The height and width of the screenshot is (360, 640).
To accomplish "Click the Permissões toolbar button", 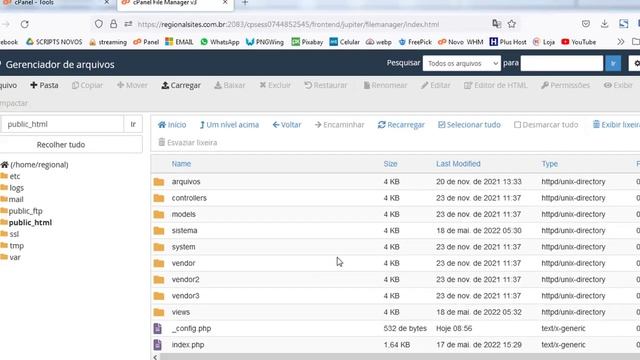I will (x=565, y=85).
